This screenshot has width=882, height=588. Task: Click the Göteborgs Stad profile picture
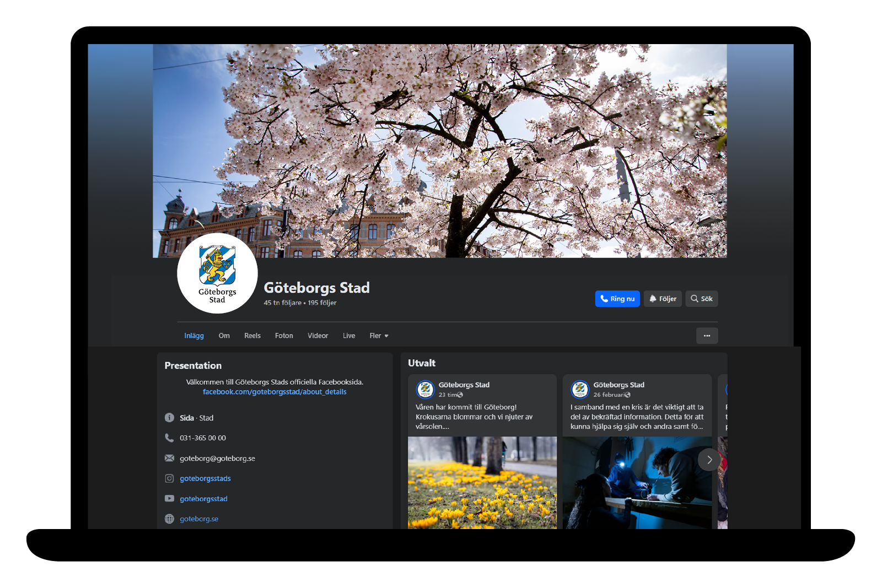(217, 273)
